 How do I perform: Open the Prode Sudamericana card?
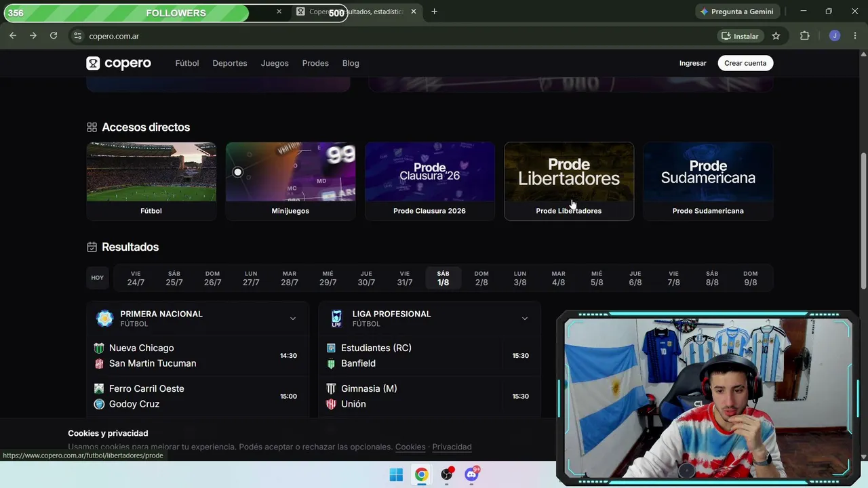708,181
